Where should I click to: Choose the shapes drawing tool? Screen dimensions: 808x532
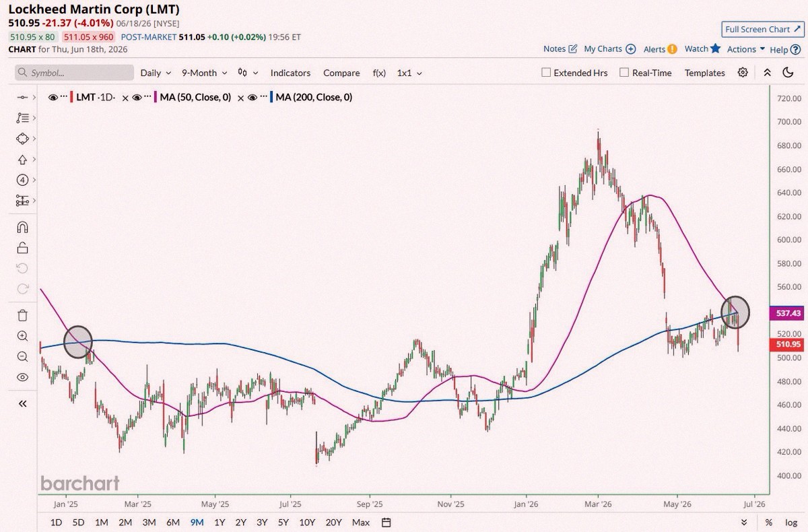pos(22,139)
